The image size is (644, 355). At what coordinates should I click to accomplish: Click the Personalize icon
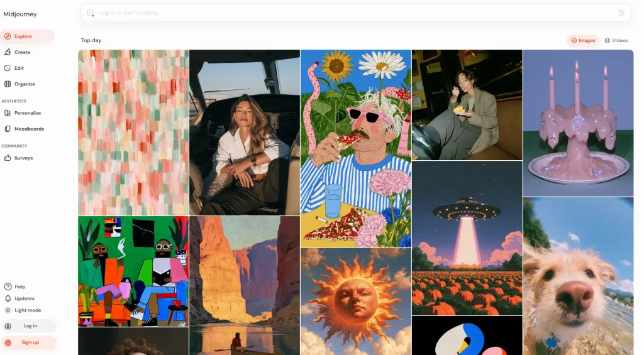point(8,113)
